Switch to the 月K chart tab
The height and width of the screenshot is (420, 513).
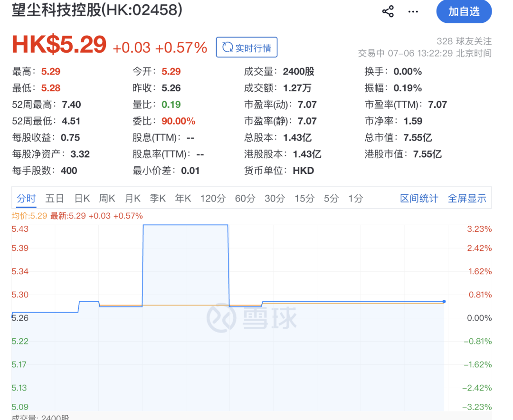pyautogui.click(x=133, y=199)
